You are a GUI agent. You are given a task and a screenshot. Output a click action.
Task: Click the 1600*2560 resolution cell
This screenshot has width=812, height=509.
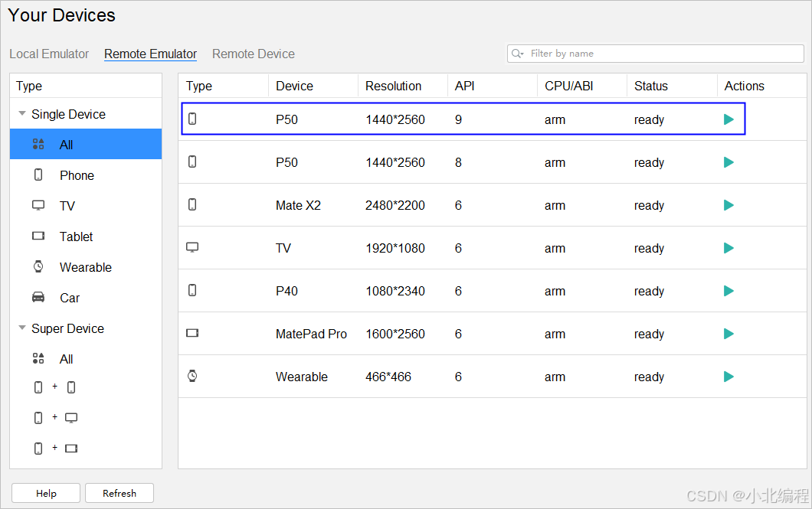point(395,334)
